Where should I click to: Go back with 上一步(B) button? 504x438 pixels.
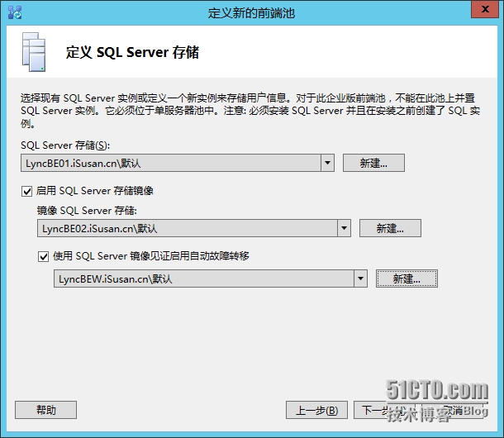pyautogui.click(x=316, y=410)
